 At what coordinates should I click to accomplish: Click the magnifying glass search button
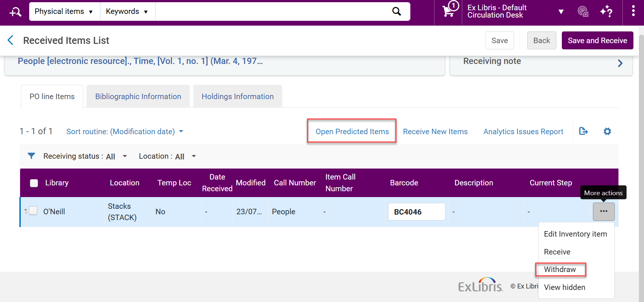click(396, 11)
